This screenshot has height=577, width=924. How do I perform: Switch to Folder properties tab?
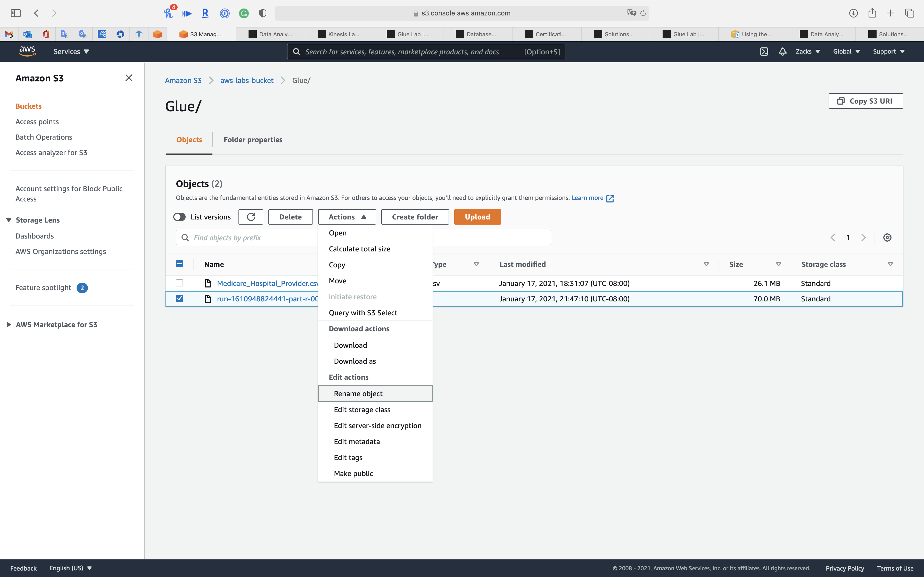point(253,140)
